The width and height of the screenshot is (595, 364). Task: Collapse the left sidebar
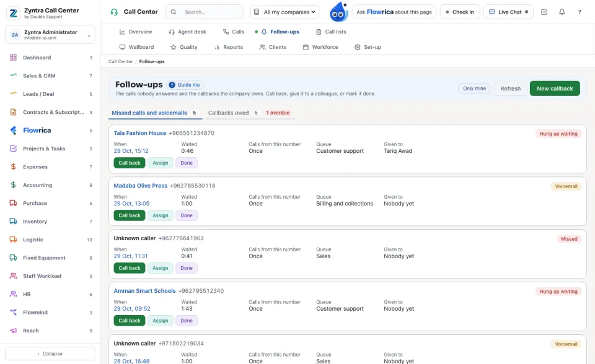pyautogui.click(x=50, y=353)
